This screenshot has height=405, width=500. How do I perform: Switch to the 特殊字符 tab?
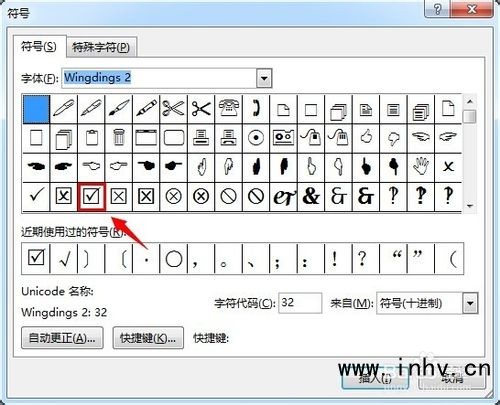[101, 47]
